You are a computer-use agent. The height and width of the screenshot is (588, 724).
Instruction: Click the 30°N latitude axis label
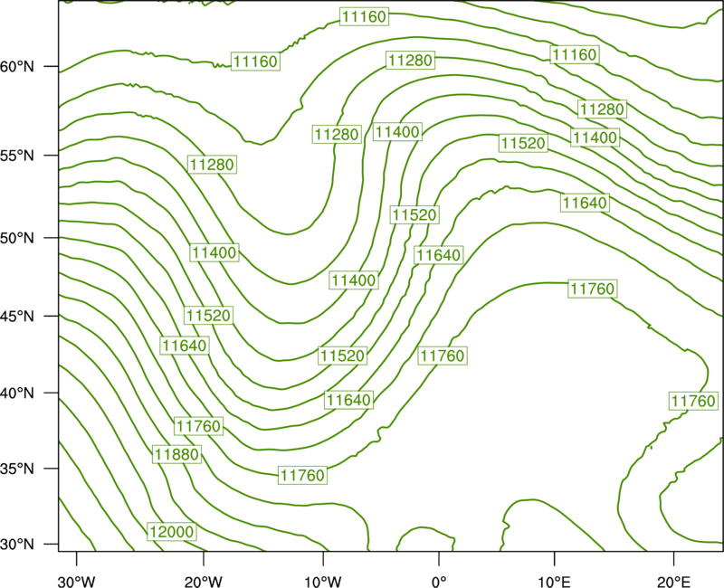(17, 545)
